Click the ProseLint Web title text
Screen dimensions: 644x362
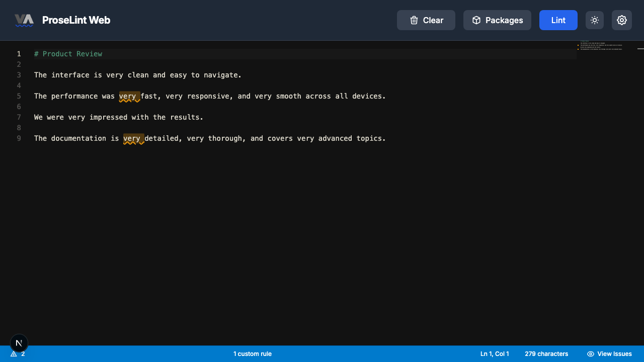tap(76, 20)
